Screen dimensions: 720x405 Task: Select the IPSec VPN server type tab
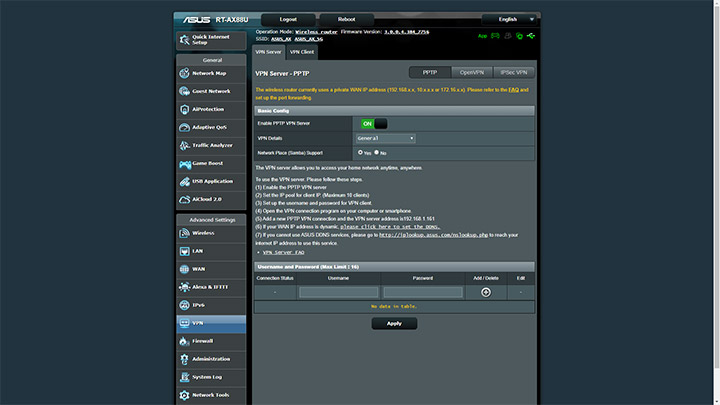[x=513, y=73]
